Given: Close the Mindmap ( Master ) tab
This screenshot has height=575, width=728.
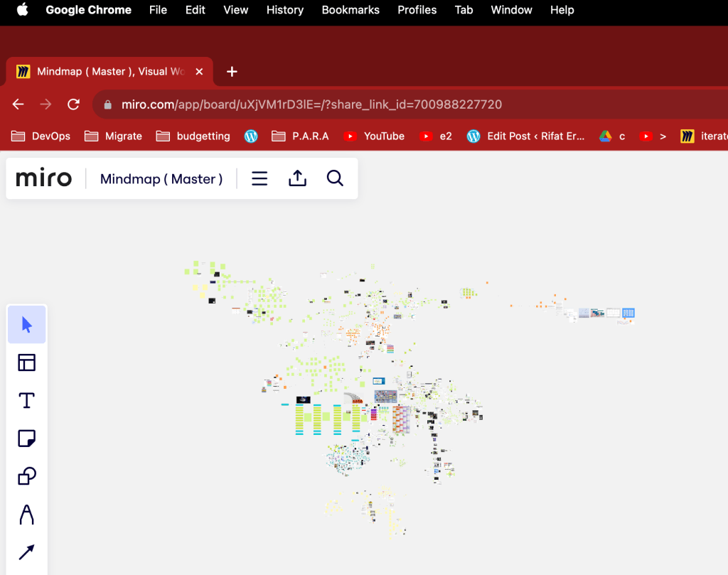Looking at the screenshot, I should (199, 72).
